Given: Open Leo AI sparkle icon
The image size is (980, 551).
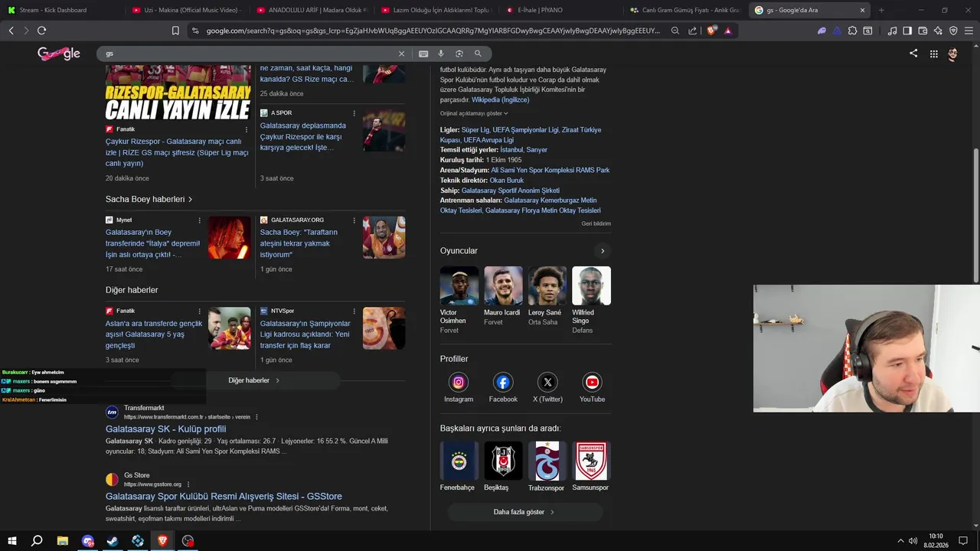Looking at the screenshot, I should click(938, 31).
